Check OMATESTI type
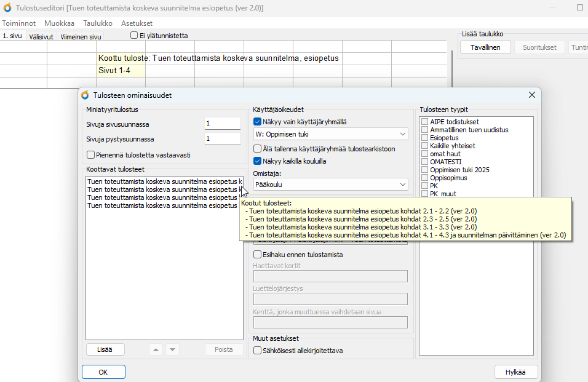Image resolution: width=588 pixels, height=382 pixels. coord(424,162)
